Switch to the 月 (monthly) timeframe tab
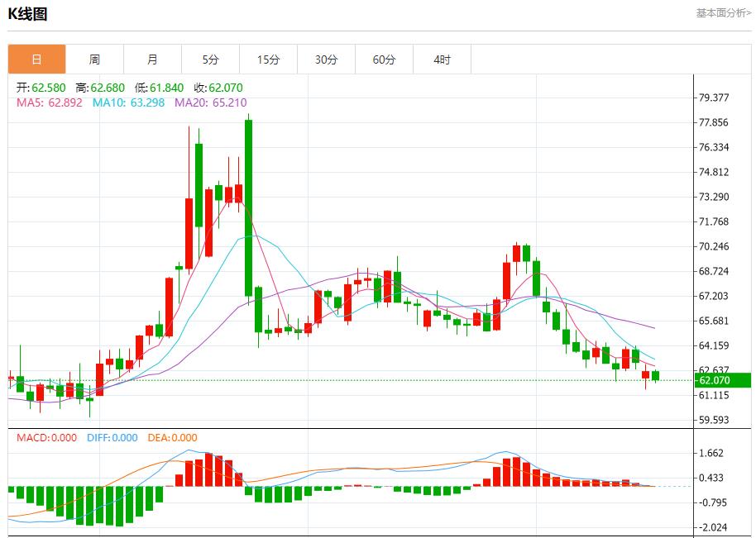 coord(151,59)
